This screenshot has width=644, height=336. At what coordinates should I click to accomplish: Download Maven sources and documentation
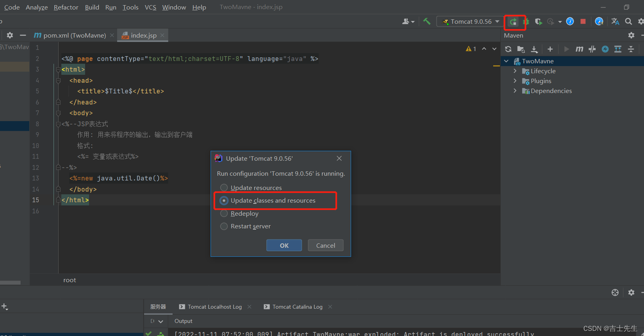tap(534, 49)
